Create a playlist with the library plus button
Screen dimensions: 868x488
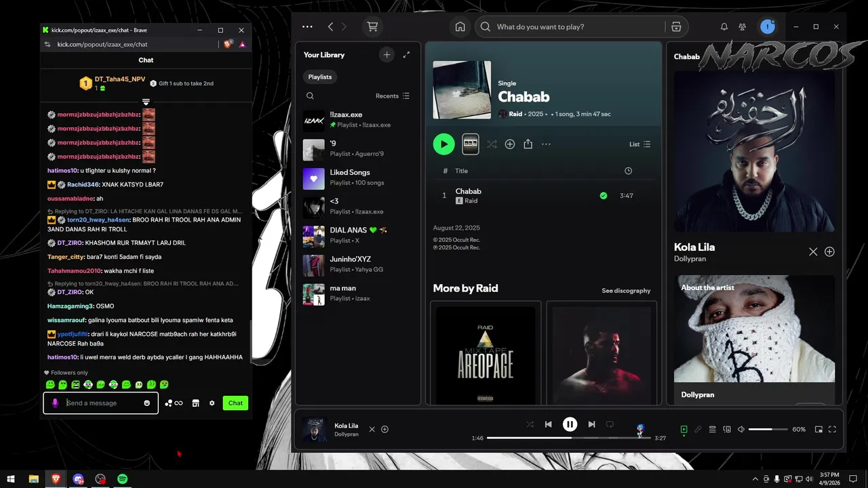[387, 55]
